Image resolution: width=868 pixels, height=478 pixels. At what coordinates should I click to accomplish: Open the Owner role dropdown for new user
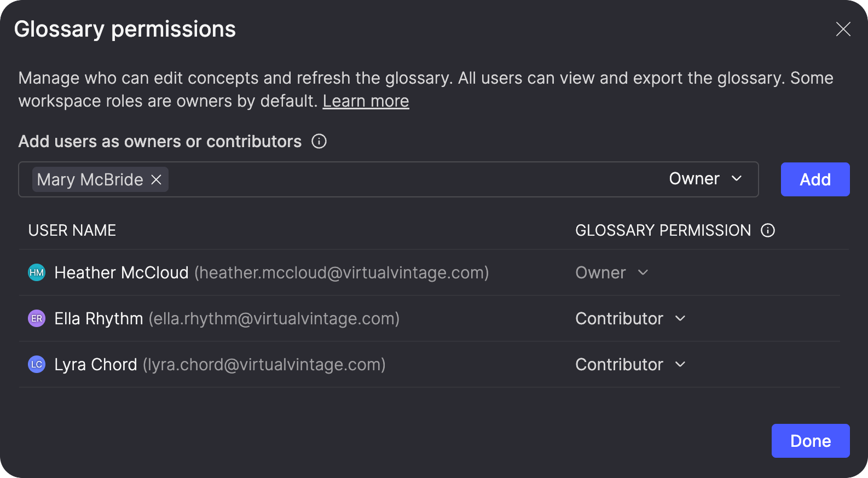(x=705, y=179)
